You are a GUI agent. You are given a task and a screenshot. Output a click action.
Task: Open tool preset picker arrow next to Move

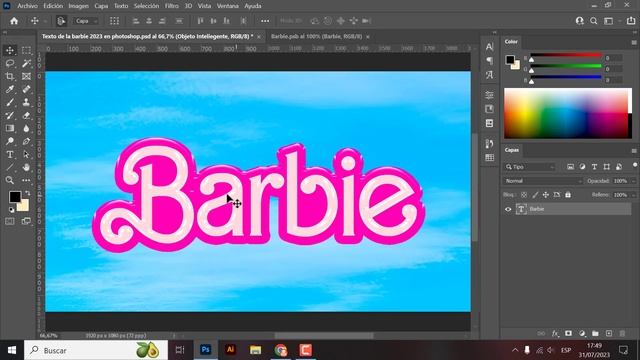click(x=45, y=21)
